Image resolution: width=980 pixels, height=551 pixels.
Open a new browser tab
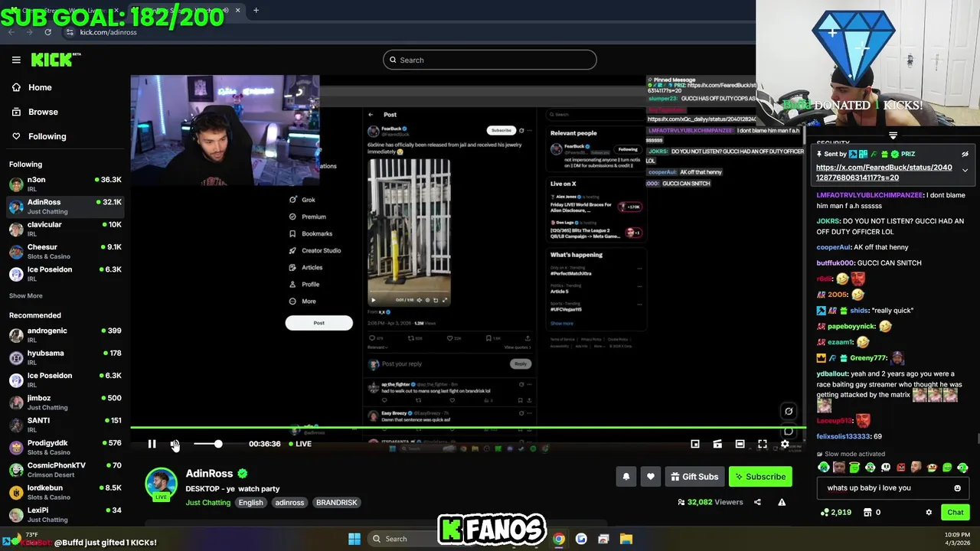coord(256,10)
